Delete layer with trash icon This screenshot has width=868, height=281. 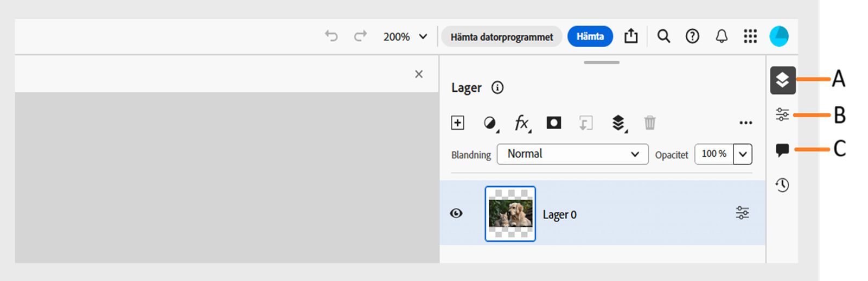coord(650,123)
